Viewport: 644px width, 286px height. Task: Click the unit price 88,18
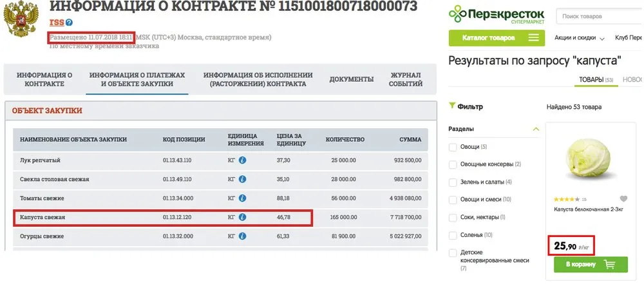(283, 198)
